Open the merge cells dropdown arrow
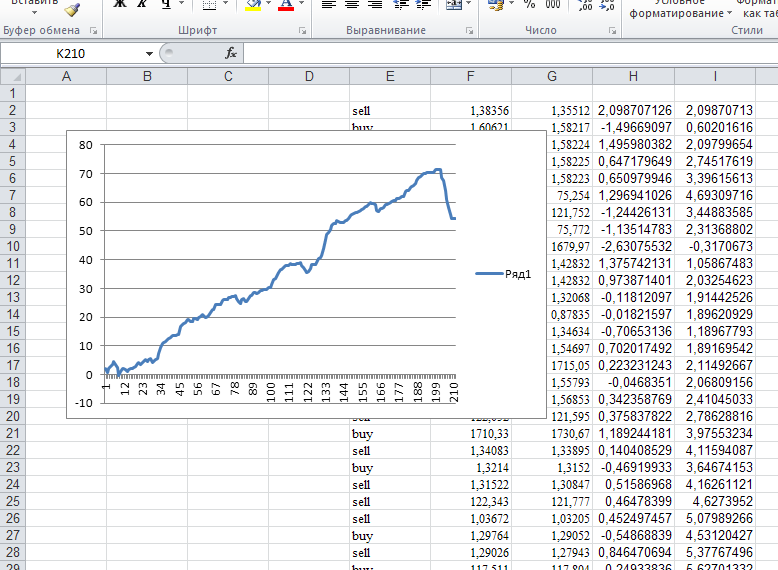This screenshot has width=778, height=570. [468, 4]
